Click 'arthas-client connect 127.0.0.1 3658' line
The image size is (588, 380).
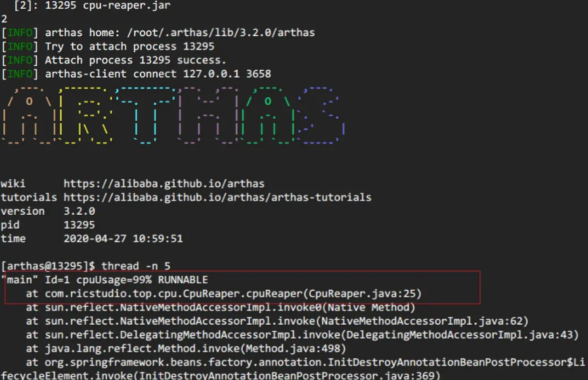136,74
